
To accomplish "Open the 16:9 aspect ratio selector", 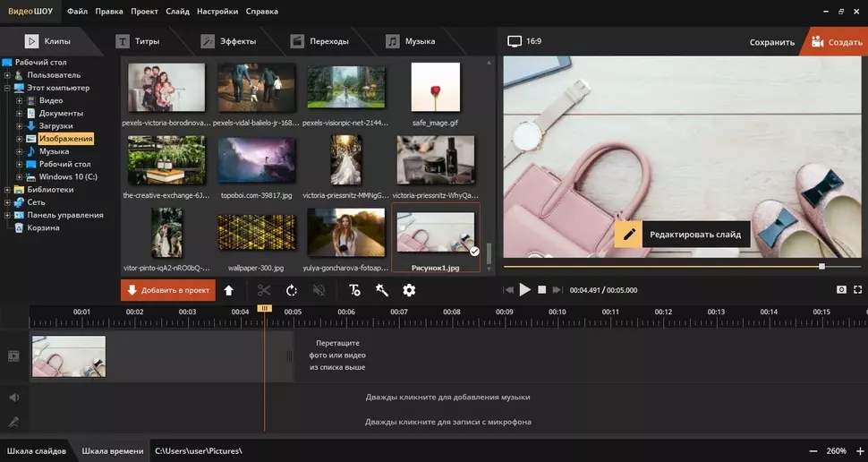I will [x=525, y=41].
